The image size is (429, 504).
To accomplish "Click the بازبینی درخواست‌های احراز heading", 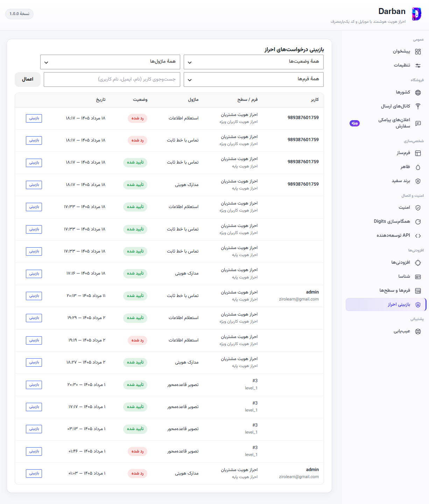I will 294,49.
